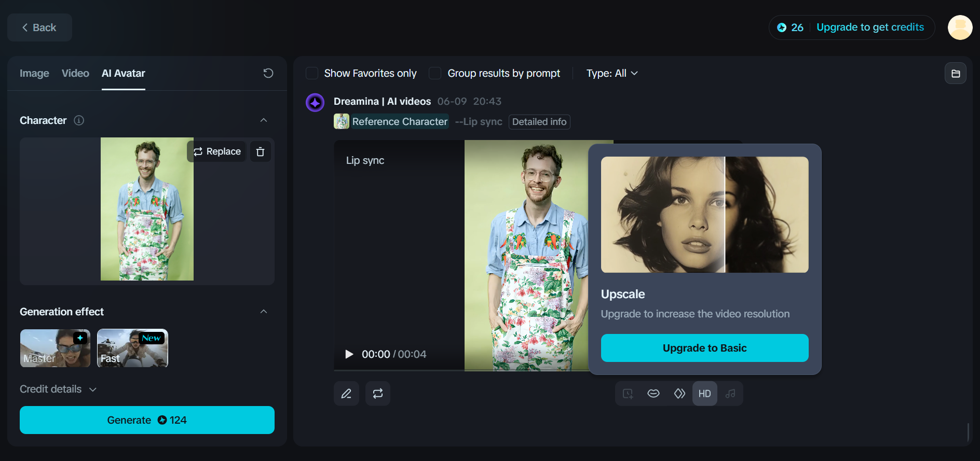Viewport: 980px width, 461px height.
Task: Click the reference character small thumbnail
Action: (x=342, y=121)
